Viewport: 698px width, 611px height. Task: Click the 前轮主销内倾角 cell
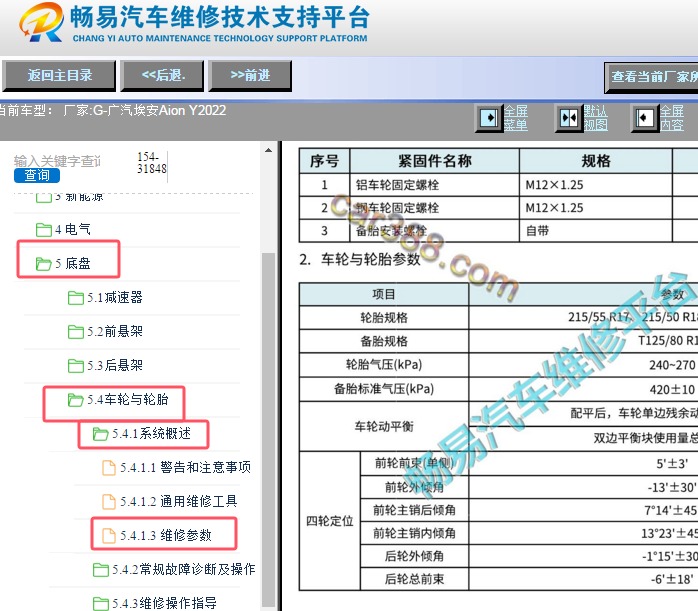tap(414, 533)
